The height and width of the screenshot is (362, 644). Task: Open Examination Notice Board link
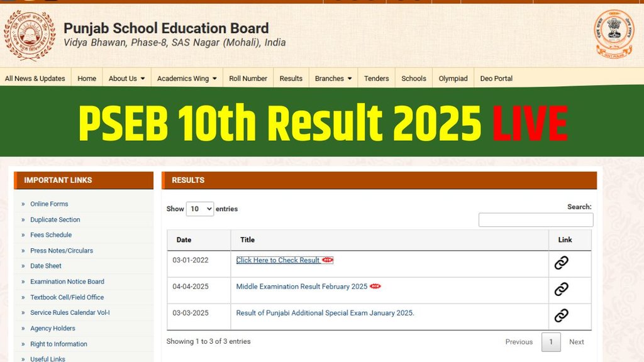coord(67,282)
